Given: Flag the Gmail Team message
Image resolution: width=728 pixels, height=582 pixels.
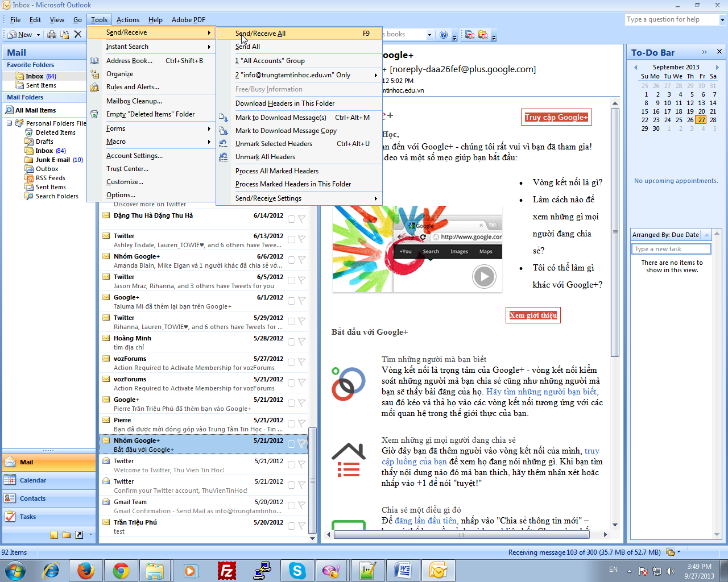Looking at the screenshot, I should click(x=301, y=505).
